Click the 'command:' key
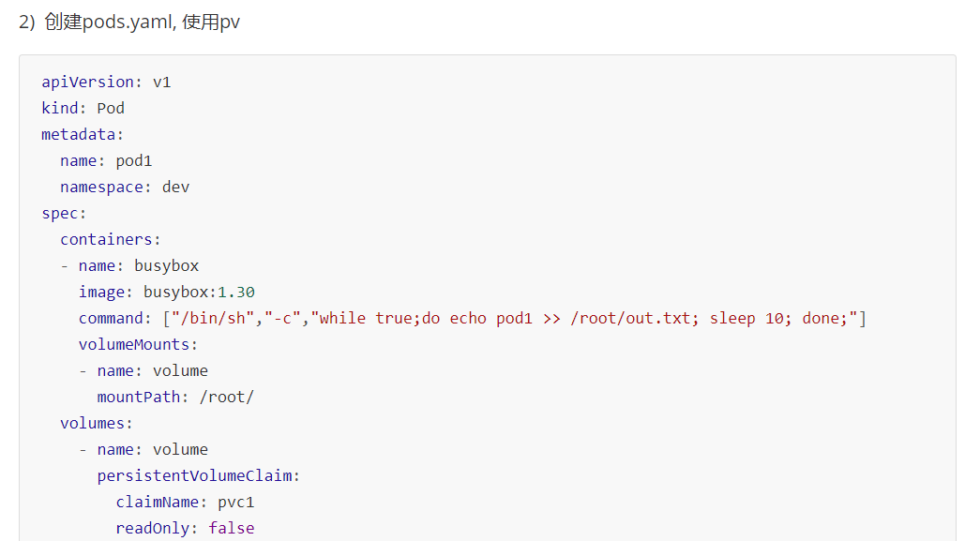Image resolution: width=980 pixels, height=541 pixels. click(115, 318)
